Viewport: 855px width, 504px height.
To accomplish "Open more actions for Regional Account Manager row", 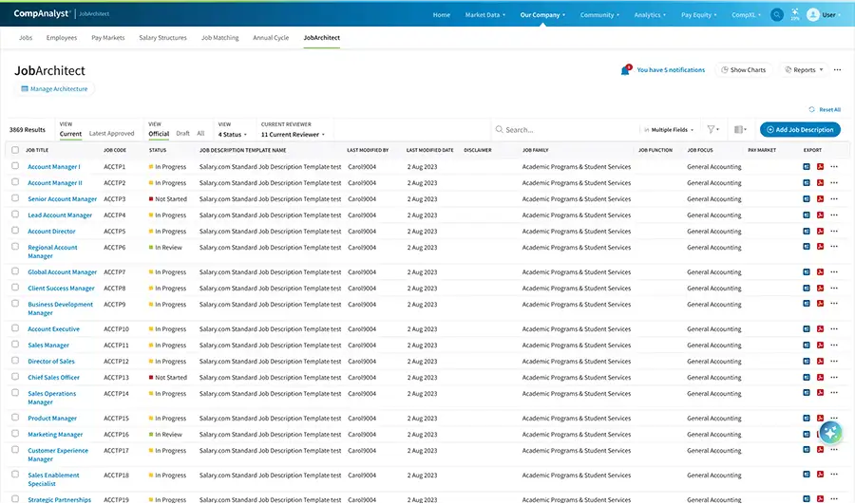I will point(834,247).
